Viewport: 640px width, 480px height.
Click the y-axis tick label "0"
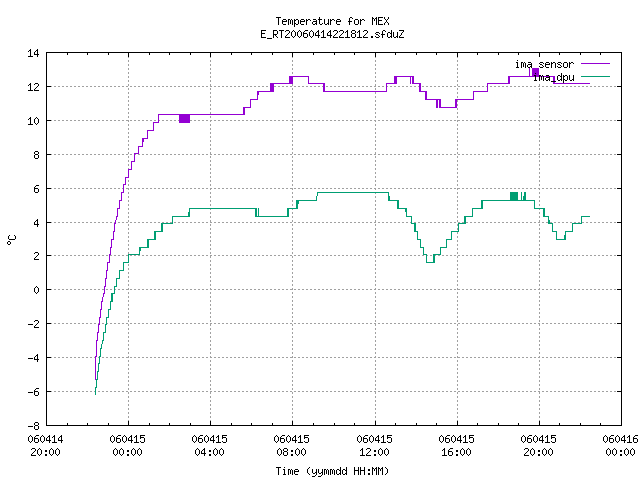pos(36,290)
